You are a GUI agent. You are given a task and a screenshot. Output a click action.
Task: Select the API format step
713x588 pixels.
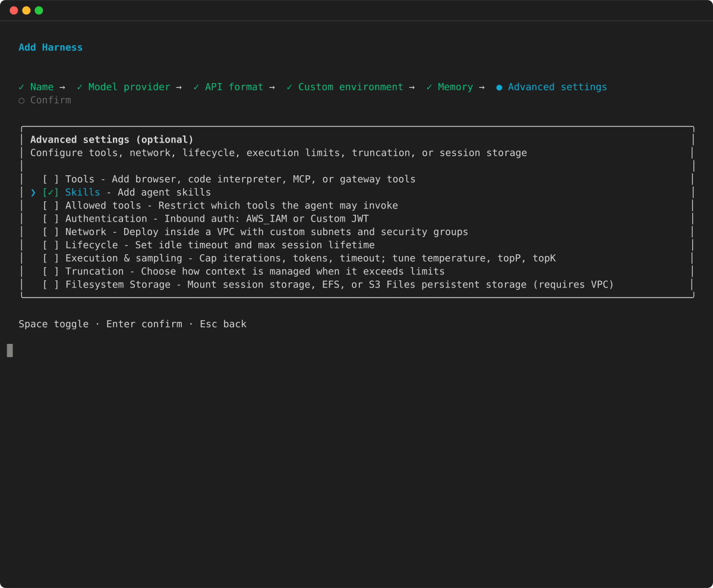(x=234, y=87)
